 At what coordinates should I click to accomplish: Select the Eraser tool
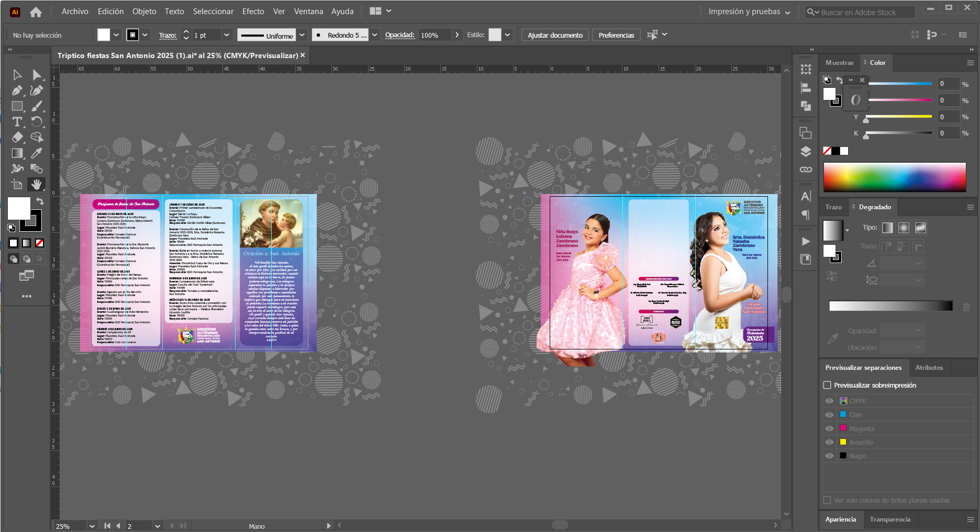pos(17,138)
